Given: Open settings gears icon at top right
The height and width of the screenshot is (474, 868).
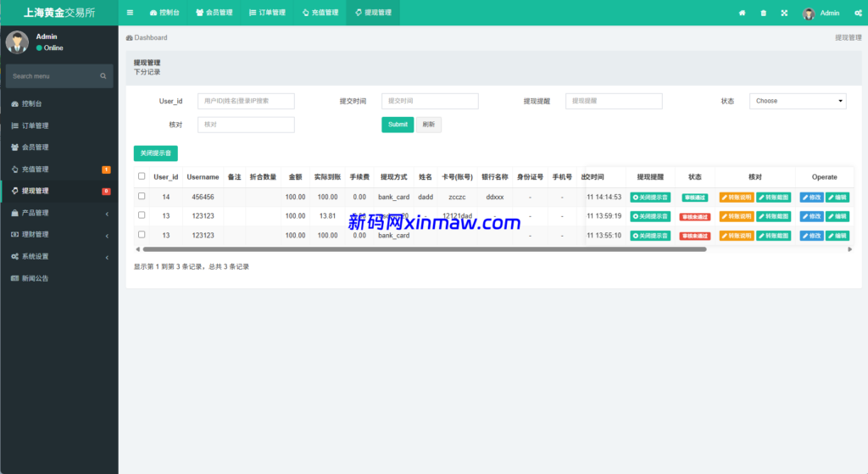Looking at the screenshot, I should coord(858,13).
